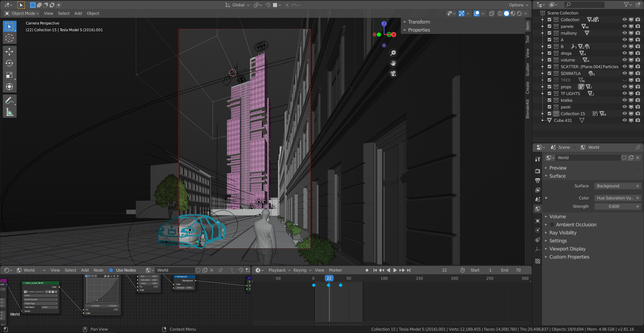Screen dimensions: 644x333
Task: Expand the Transform panel in sidebar
Action: coord(419,22)
